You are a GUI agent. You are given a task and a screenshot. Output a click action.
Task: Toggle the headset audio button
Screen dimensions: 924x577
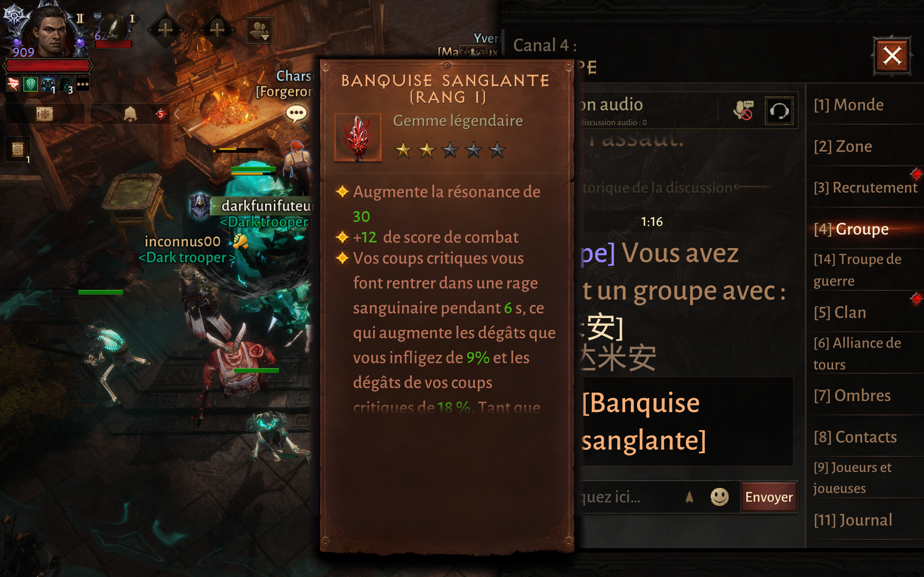coord(779,111)
